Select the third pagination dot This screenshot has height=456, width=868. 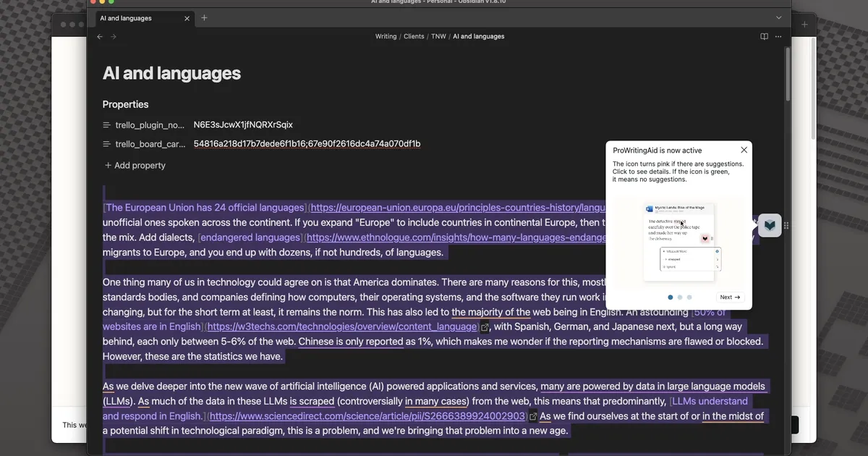coord(689,297)
